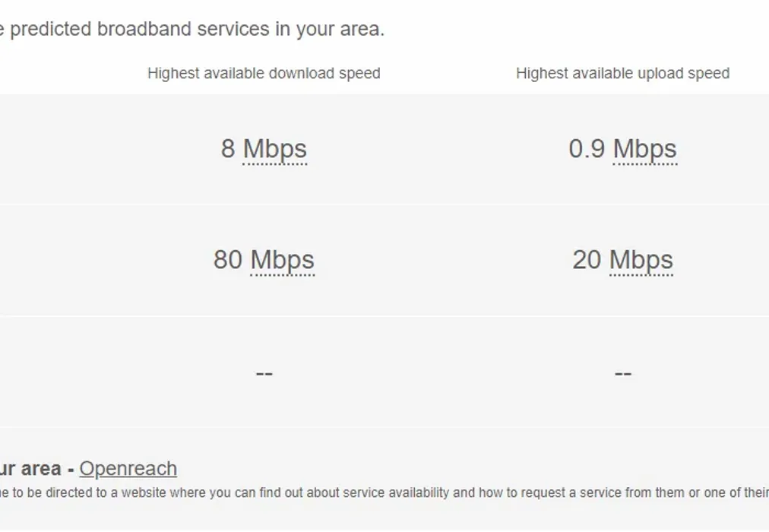This screenshot has height=532, width=769.
Task: Click Mbps abbreviation beside the 80 download speed
Action: pyautogui.click(x=282, y=260)
